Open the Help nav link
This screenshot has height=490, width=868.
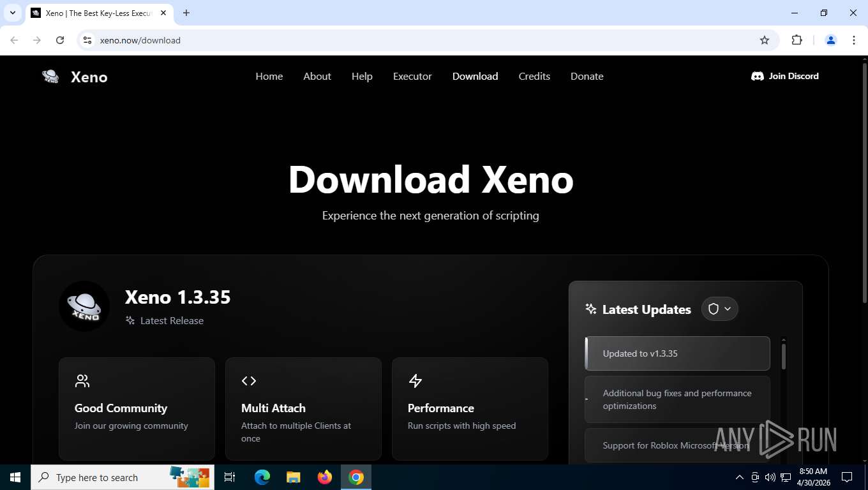pos(362,76)
